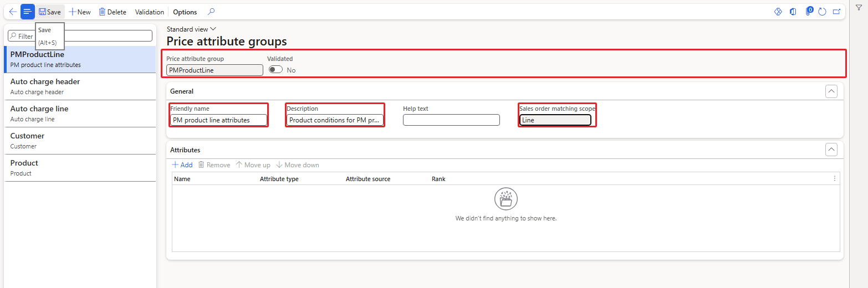Open the Options menu
The image size is (868, 288).
pos(185,12)
